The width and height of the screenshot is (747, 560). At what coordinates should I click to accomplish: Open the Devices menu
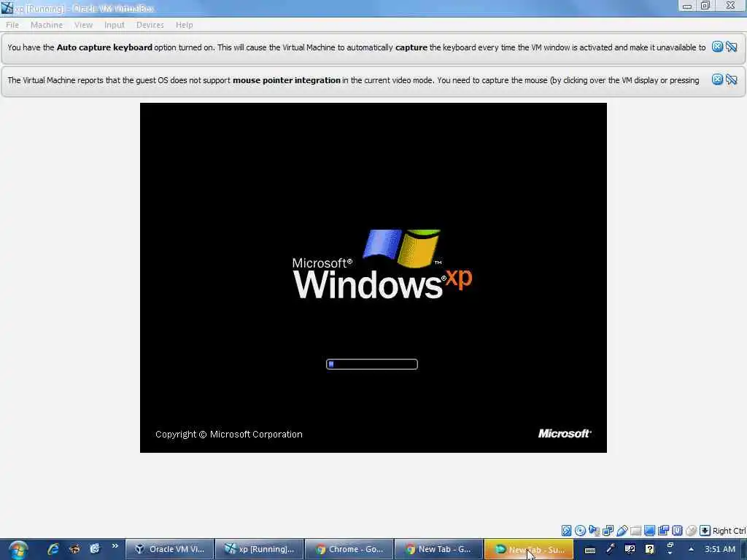[150, 25]
